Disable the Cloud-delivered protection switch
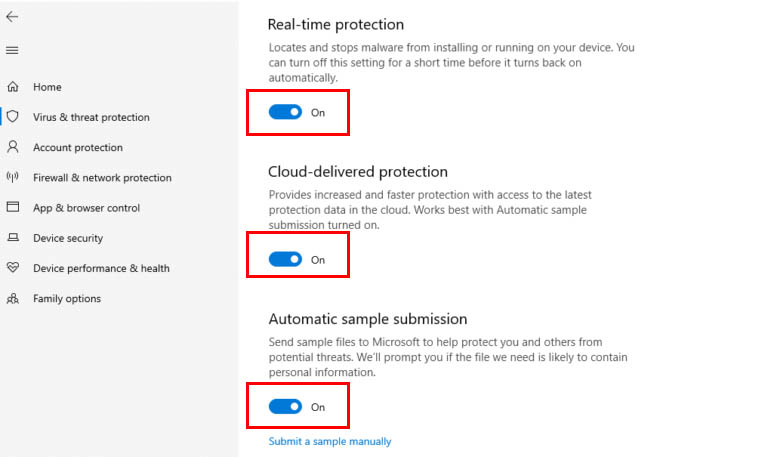Screen dimensions: 768x457 pyautogui.click(x=285, y=259)
